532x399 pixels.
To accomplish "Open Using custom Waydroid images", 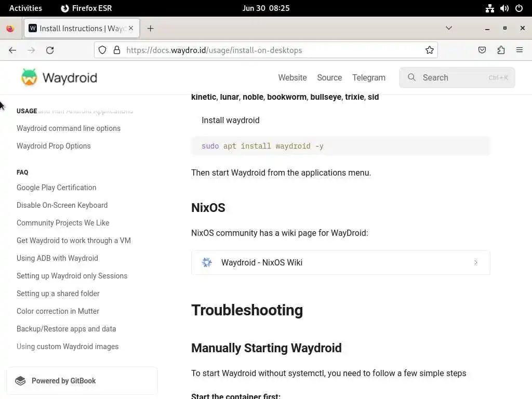I will (x=68, y=347).
